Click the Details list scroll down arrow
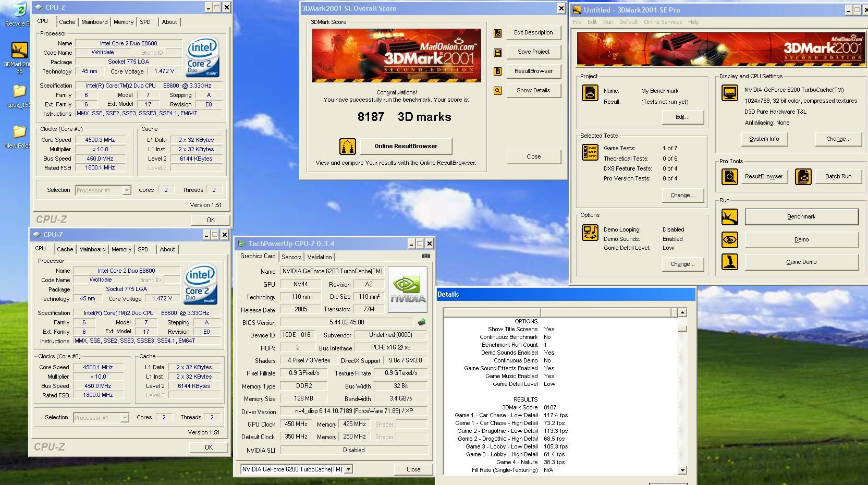 pyautogui.click(x=682, y=470)
